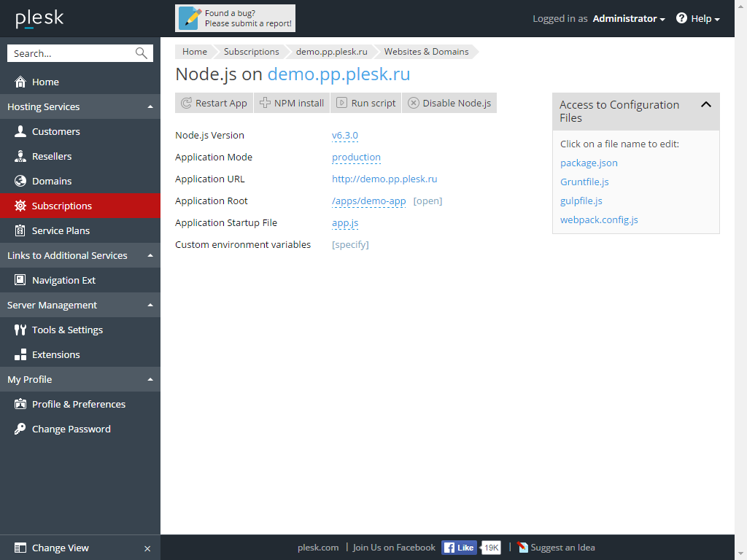Viewport: 747px width, 560px height.
Task: Click the Restart App icon
Action: tap(187, 104)
